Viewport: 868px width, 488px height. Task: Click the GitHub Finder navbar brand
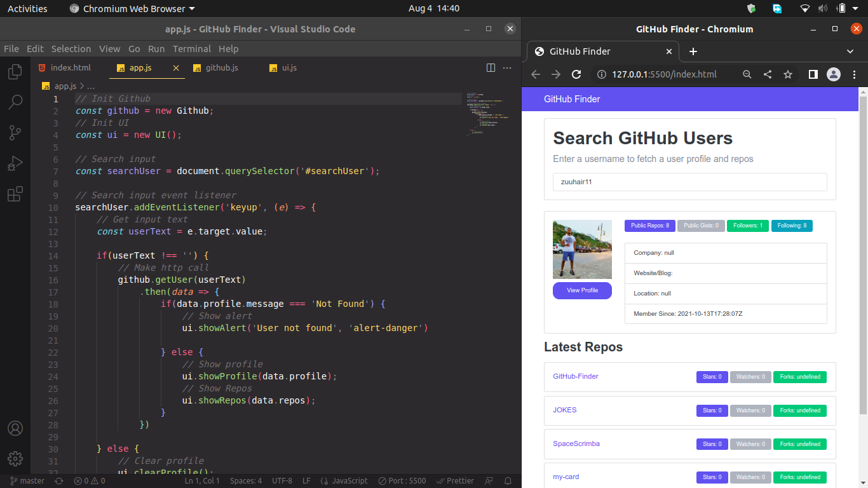[572, 99]
